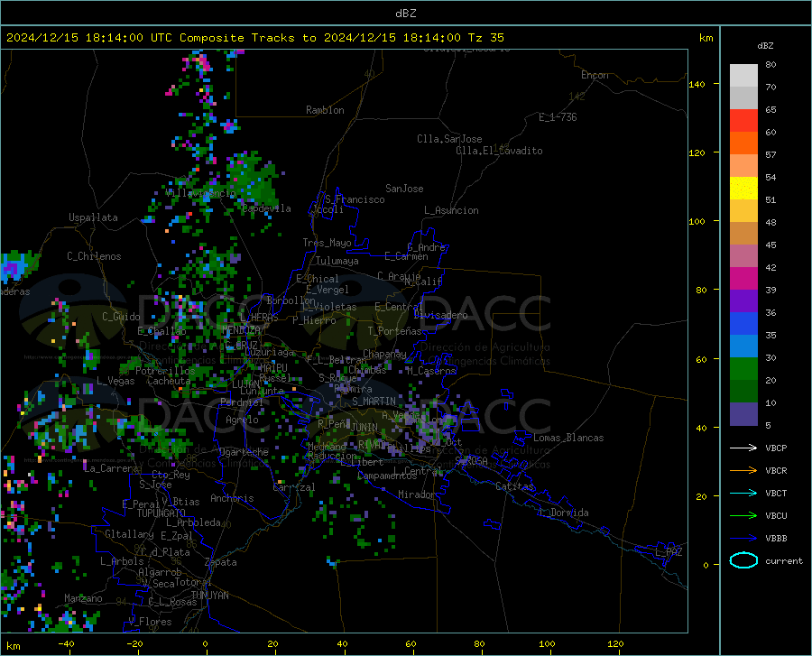The height and width of the screenshot is (656, 812).
Task: Click the 'Anchoris' map label
Action: pos(232,499)
